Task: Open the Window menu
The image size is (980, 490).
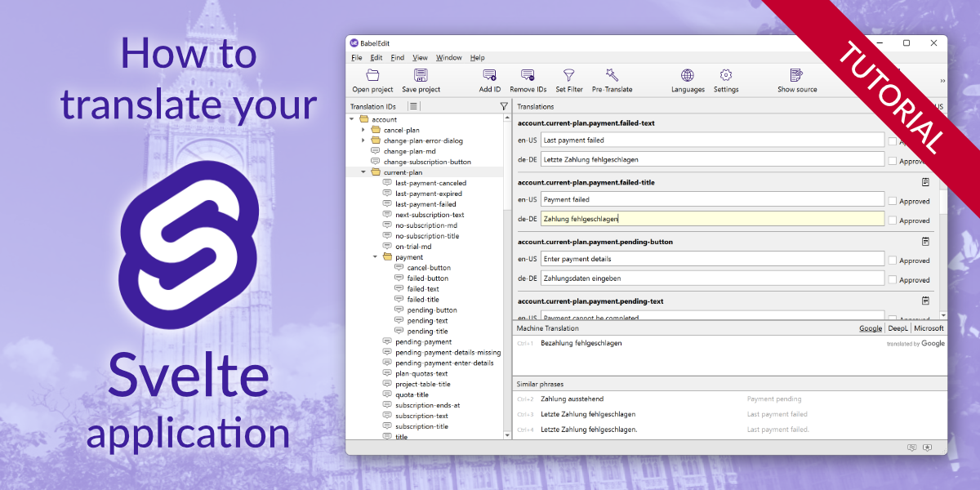Action: (449, 58)
